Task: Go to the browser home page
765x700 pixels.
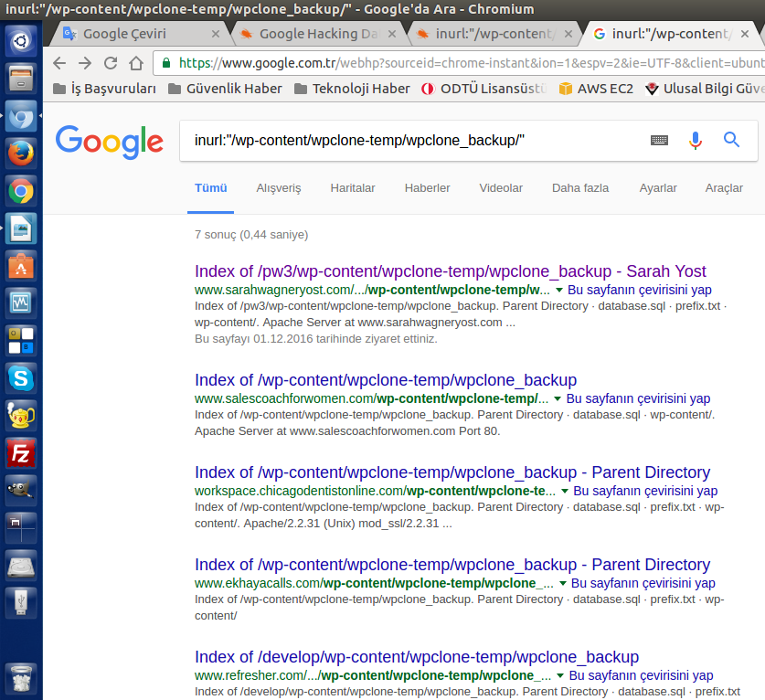Action: 136,63
